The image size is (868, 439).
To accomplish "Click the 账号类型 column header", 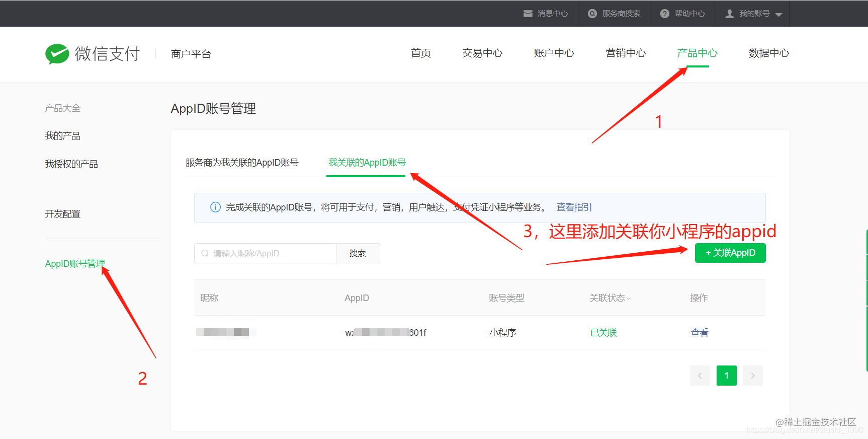I will [507, 298].
